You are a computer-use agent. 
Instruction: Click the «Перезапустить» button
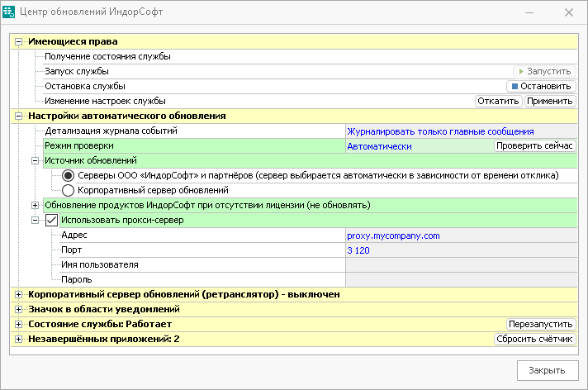(541, 324)
